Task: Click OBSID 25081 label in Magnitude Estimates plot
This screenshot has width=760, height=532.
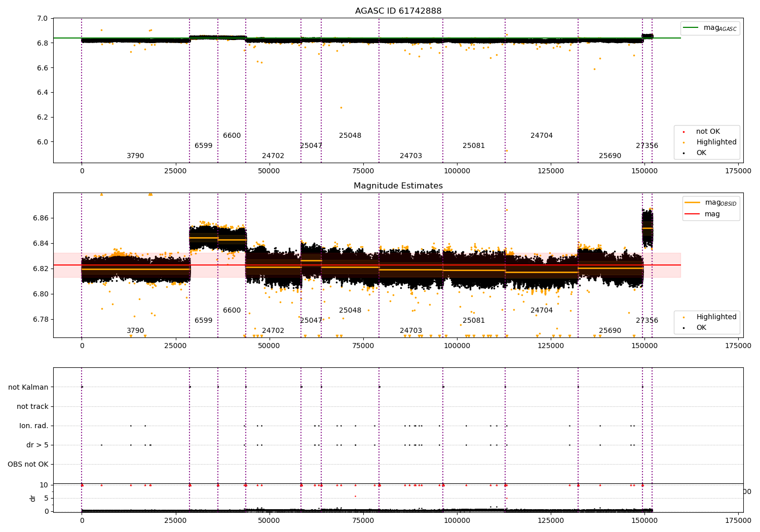Action: (474, 321)
